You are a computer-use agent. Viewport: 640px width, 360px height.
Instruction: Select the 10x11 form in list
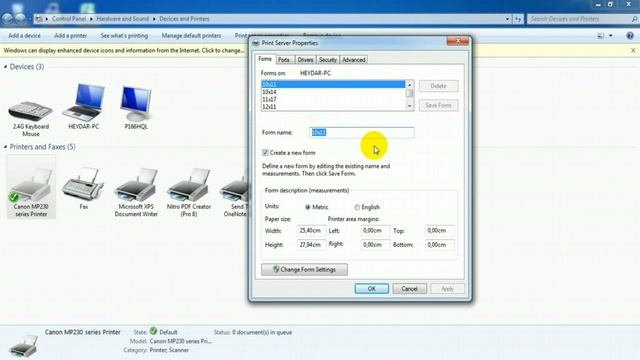click(x=333, y=84)
